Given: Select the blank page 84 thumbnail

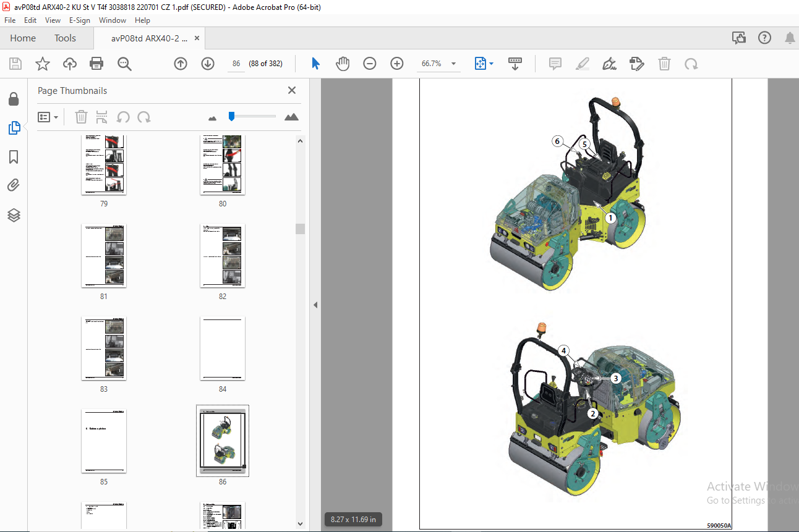Looking at the screenshot, I should click(x=223, y=348).
